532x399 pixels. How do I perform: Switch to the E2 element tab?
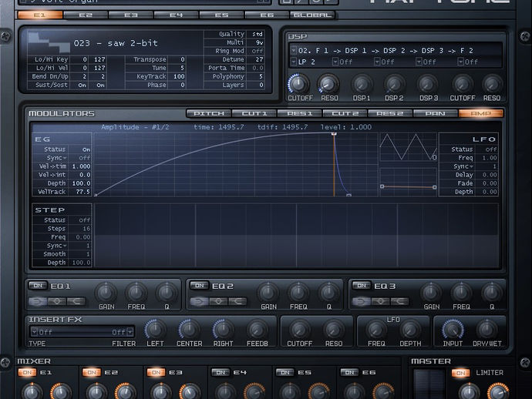coord(86,15)
